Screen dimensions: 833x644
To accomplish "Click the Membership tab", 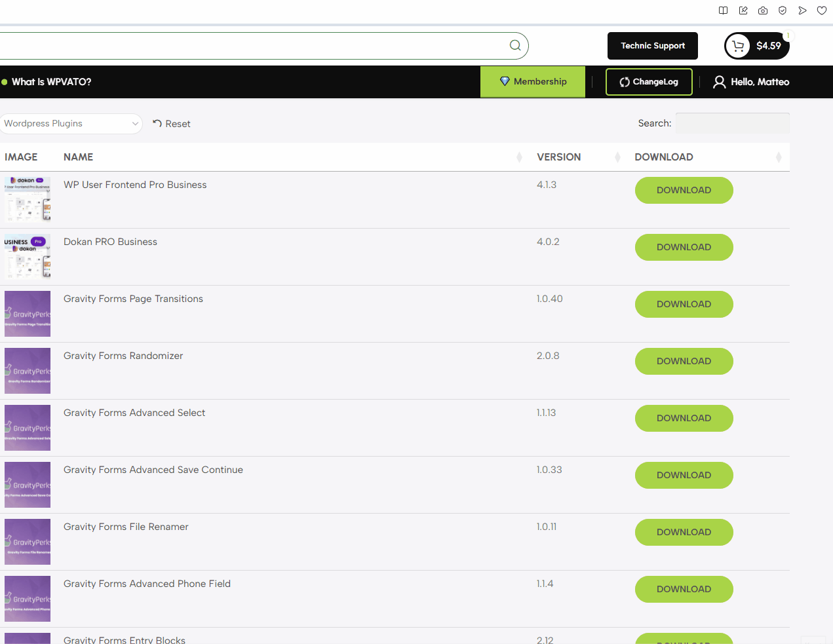I will tap(533, 82).
